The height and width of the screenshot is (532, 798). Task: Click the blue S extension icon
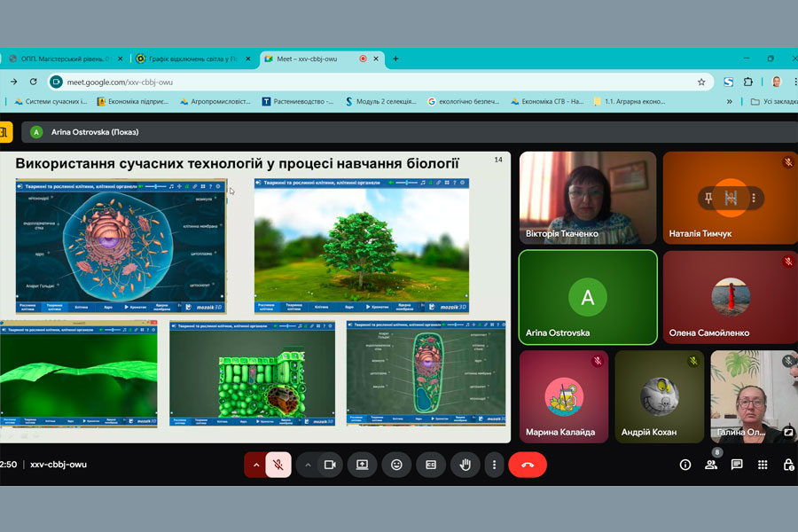click(728, 82)
